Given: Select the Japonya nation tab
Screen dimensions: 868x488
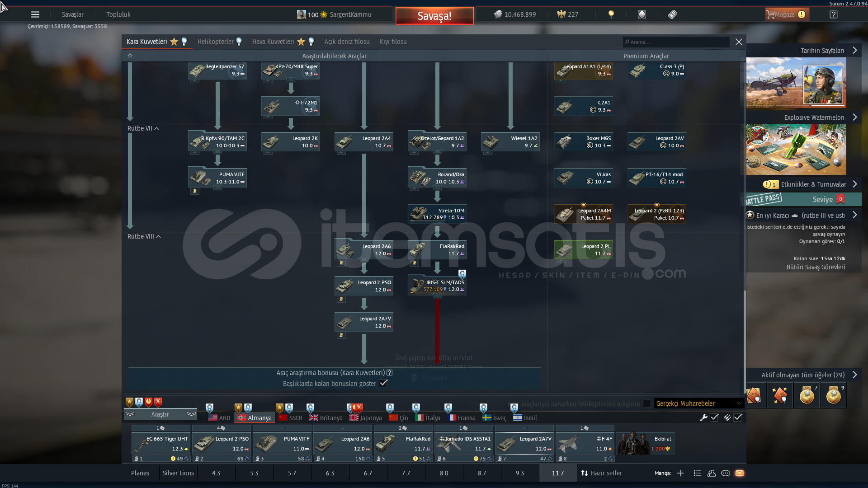Looking at the screenshot, I should pos(366,418).
